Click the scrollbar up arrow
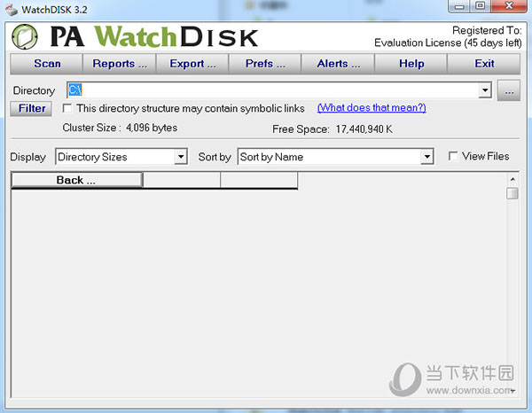This screenshot has width=532, height=413. click(x=512, y=179)
